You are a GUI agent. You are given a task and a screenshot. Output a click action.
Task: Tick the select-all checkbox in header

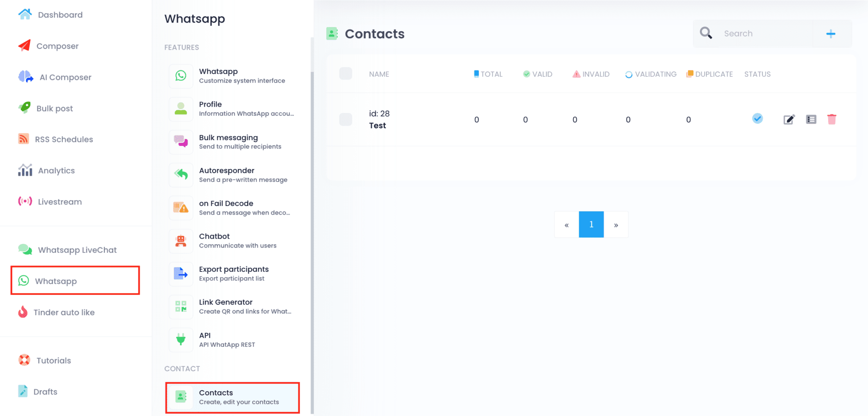tap(346, 74)
